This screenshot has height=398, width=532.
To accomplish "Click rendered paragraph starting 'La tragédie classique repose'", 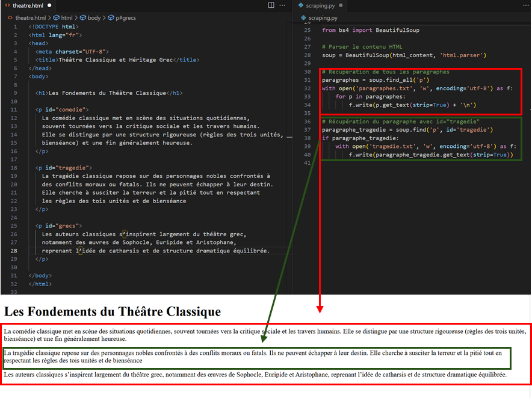I will point(253,357).
